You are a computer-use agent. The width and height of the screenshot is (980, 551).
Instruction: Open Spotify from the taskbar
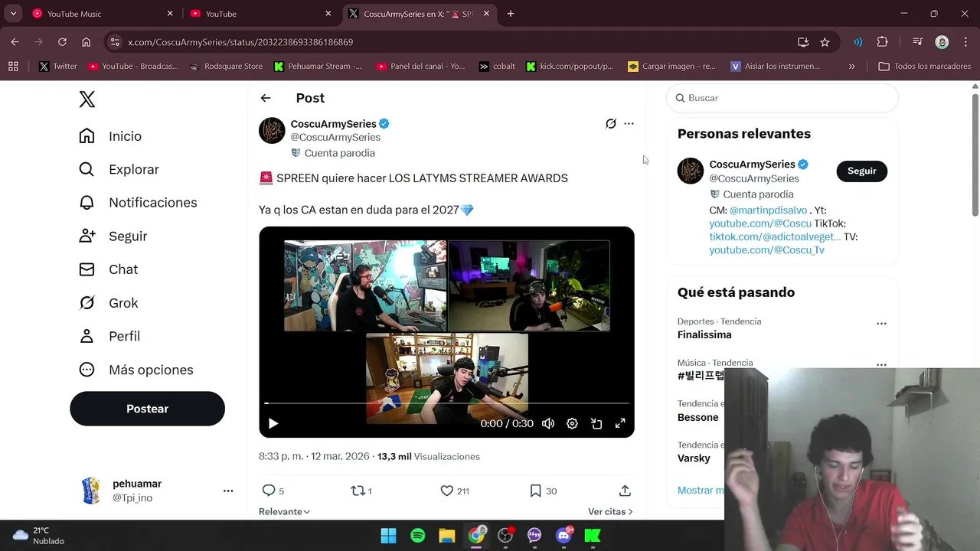click(x=417, y=535)
